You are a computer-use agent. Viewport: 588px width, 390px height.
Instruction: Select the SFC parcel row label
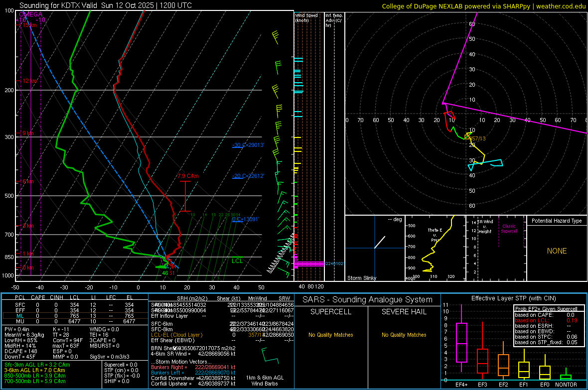pyautogui.click(x=20, y=305)
